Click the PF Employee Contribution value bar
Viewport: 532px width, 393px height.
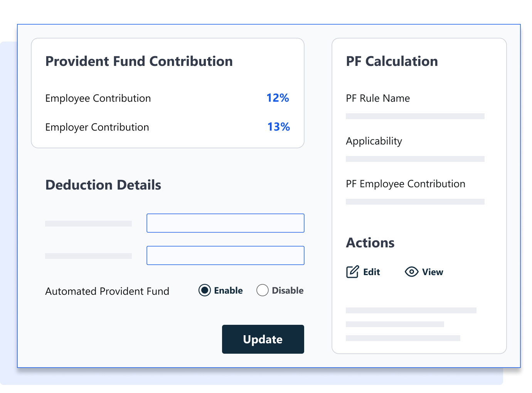[x=415, y=202]
